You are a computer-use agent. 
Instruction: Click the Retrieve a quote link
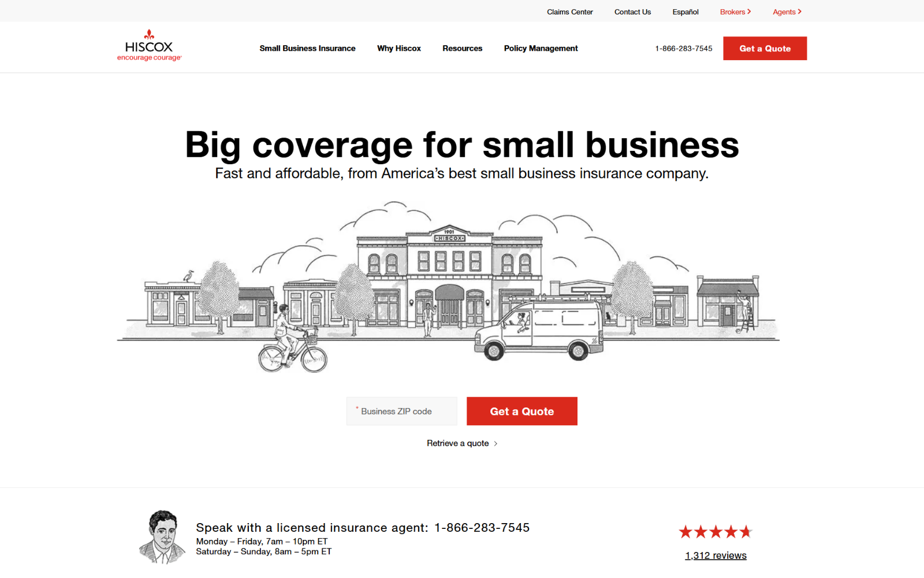(462, 443)
